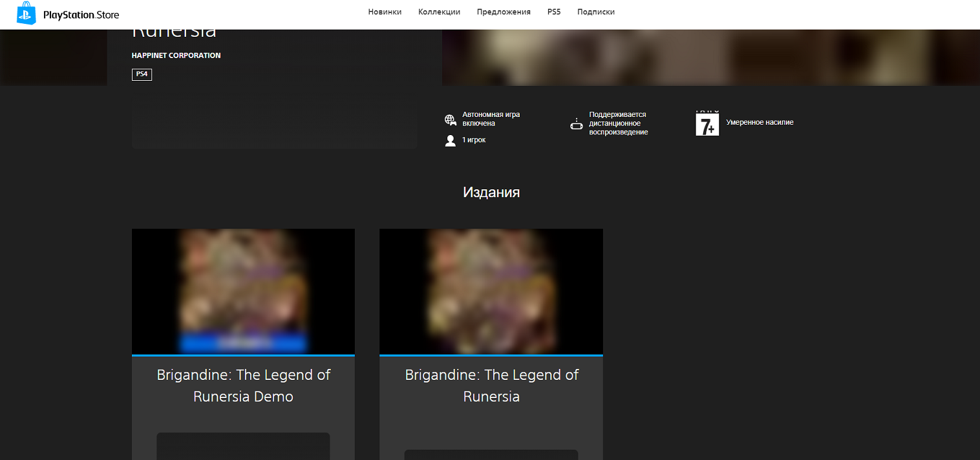
Task: Click the HAPPINET CORPORATION publisher name
Action: tap(176, 56)
